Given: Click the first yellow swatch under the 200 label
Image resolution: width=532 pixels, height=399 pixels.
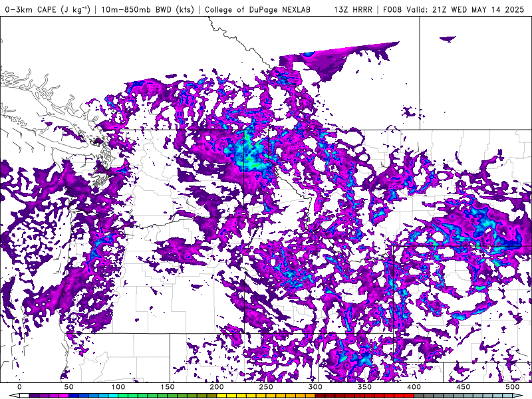Looking at the screenshot, I should 221,396.
